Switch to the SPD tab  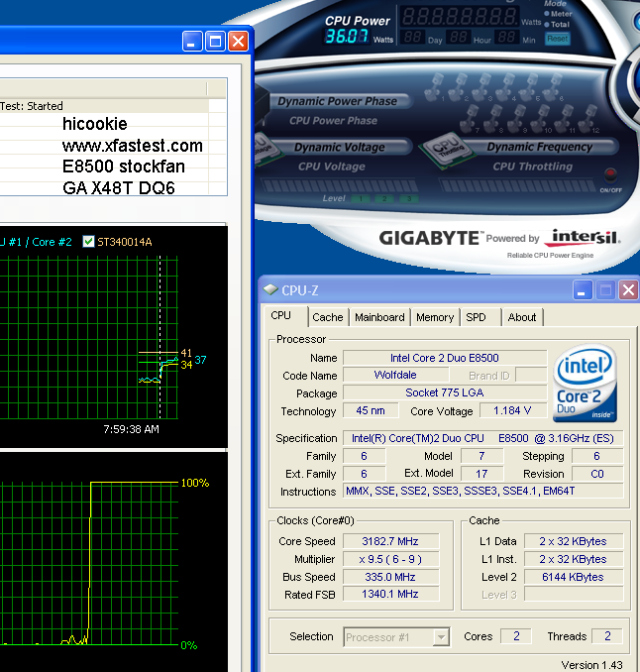point(477,317)
